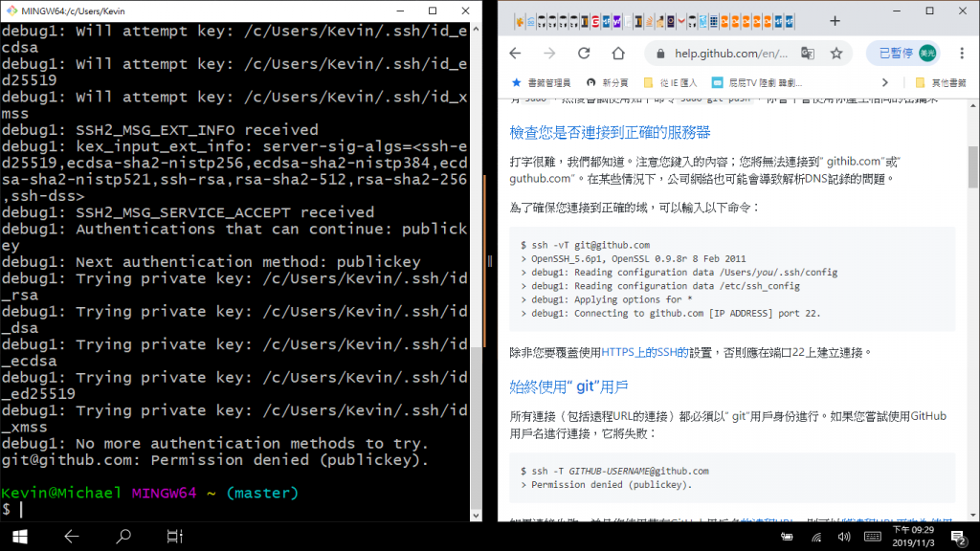Click the Kevin@Michael prompt text
This screenshot has height=551, width=980.
61,494
